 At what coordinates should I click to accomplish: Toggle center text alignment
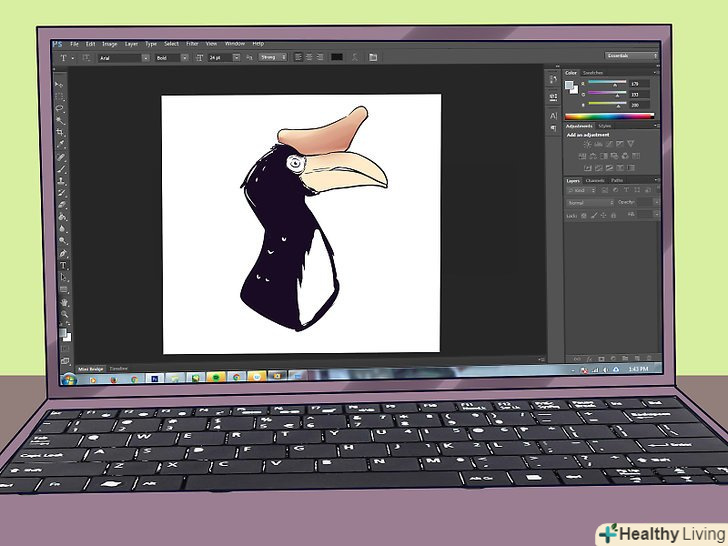pos(309,58)
